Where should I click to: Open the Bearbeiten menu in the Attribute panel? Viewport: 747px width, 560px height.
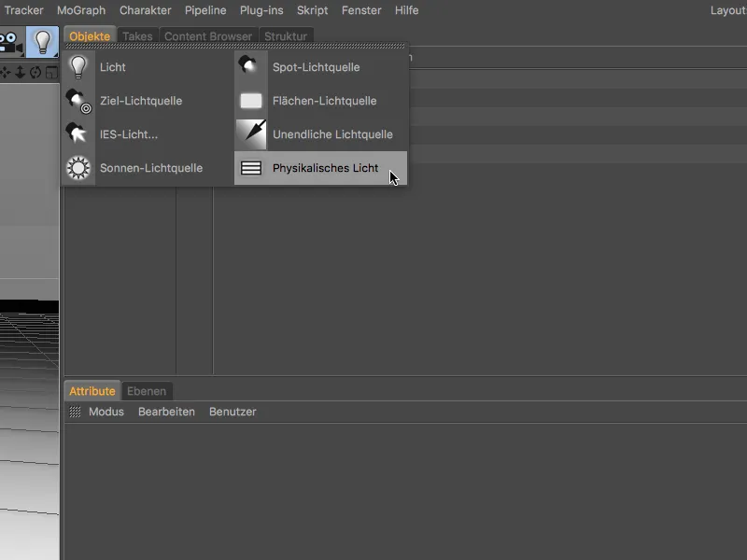point(166,412)
